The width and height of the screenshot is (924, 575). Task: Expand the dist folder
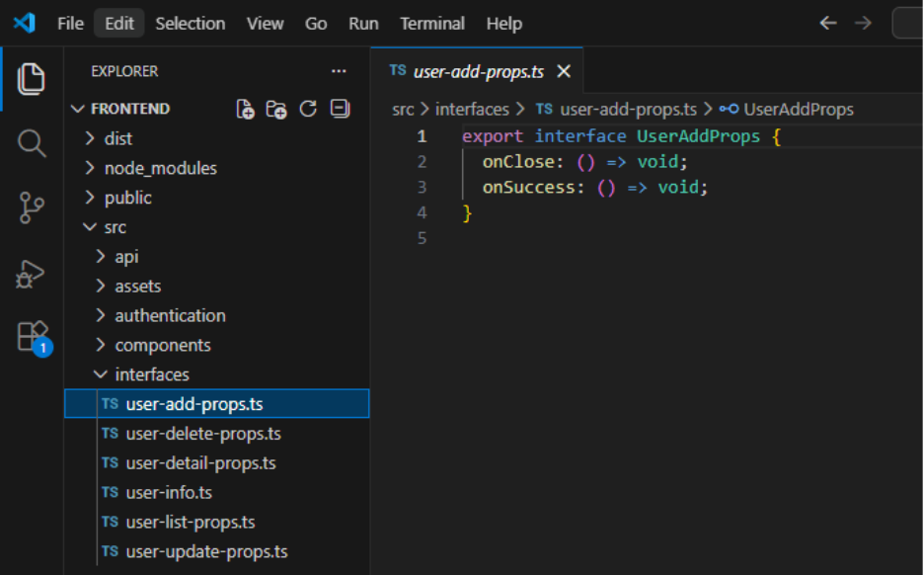tap(117, 138)
